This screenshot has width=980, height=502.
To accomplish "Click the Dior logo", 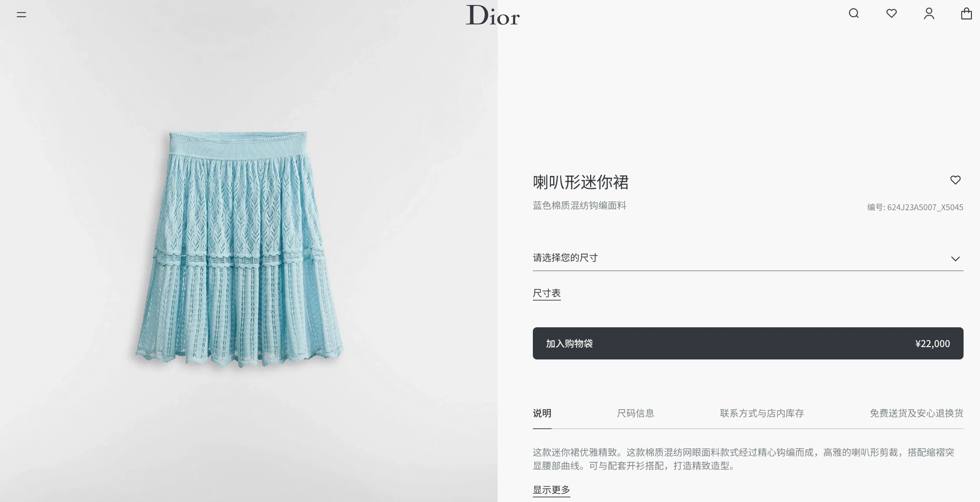I will [493, 15].
